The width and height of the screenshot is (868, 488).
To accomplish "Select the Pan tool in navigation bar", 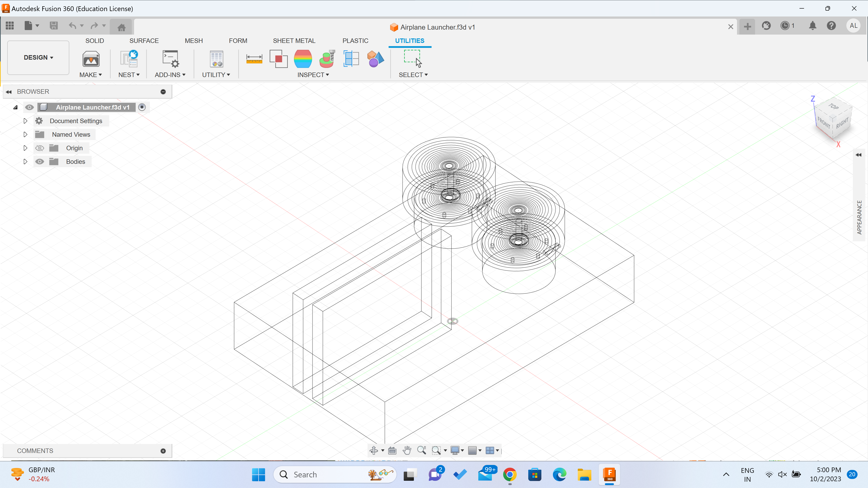I will 407,450.
